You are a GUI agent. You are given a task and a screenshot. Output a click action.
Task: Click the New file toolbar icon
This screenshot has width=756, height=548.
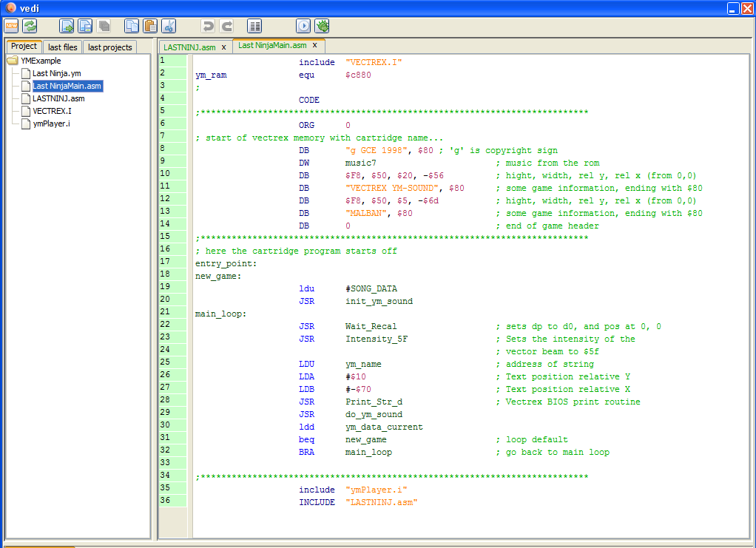click(12, 26)
